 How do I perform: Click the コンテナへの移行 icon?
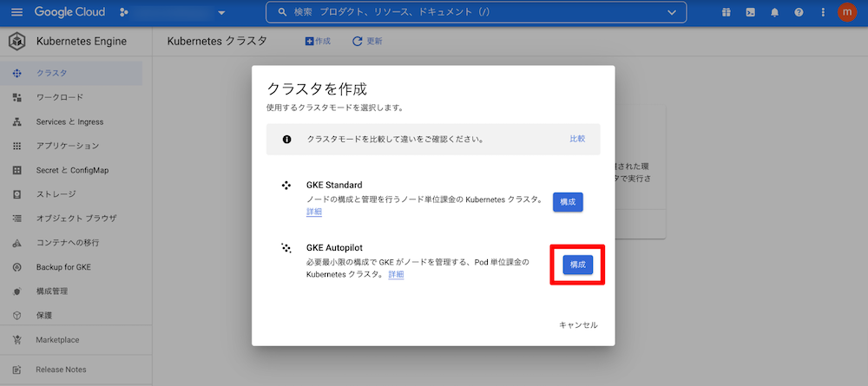click(x=16, y=243)
